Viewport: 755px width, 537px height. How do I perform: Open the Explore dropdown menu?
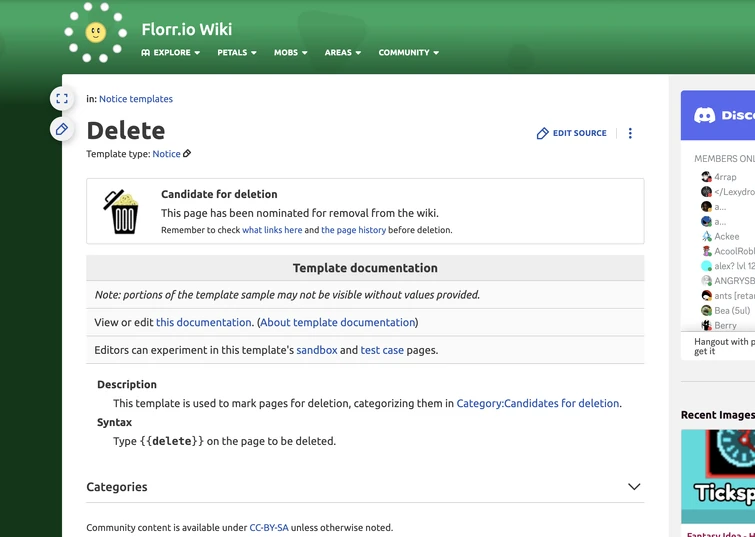pos(171,52)
